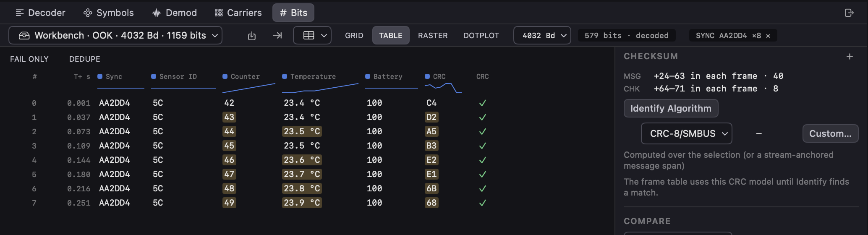The image size is (868, 235).
Task: Click Battery 100 in row 7
Action: pyautogui.click(x=374, y=203)
